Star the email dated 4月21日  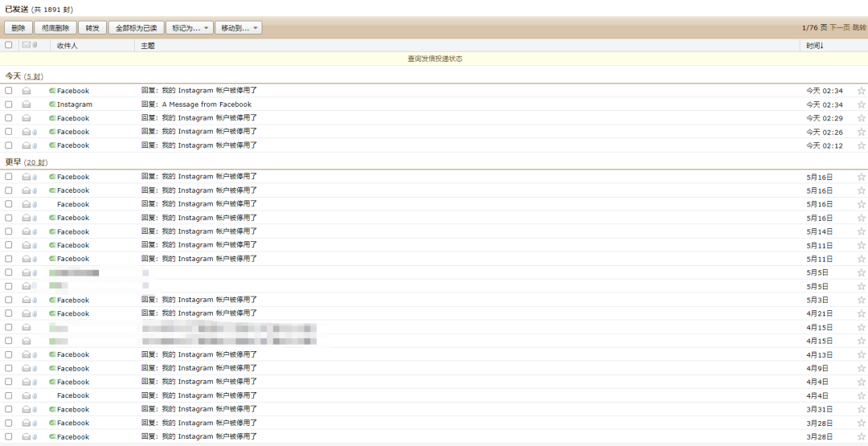(x=862, y=313)
